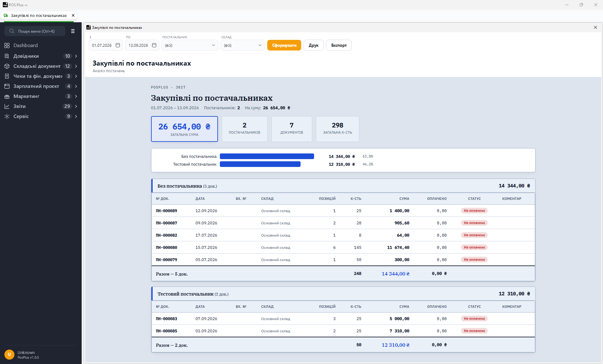Click the Загальна сума 26 654,00 card
This screenshot has width=603, height=364.
(x=184, y=129)
